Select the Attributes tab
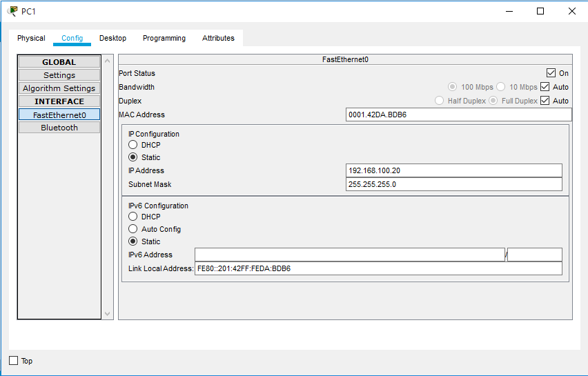 coord(218,39)
